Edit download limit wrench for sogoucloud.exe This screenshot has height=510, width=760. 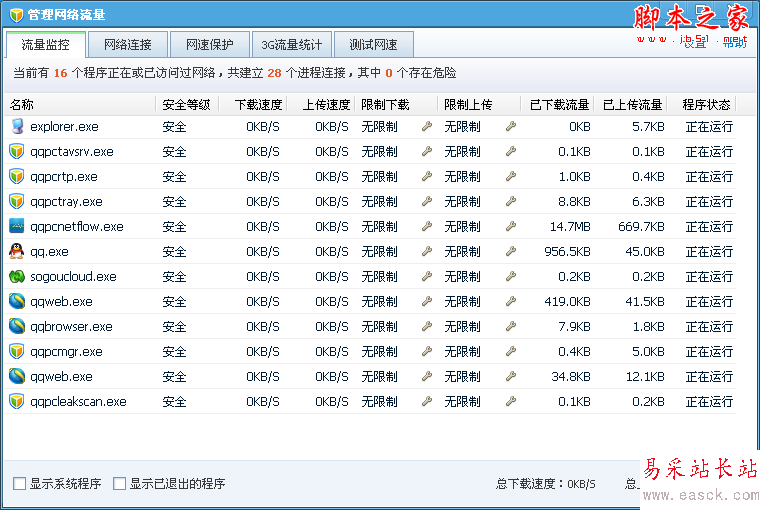(x=427, y=276)
